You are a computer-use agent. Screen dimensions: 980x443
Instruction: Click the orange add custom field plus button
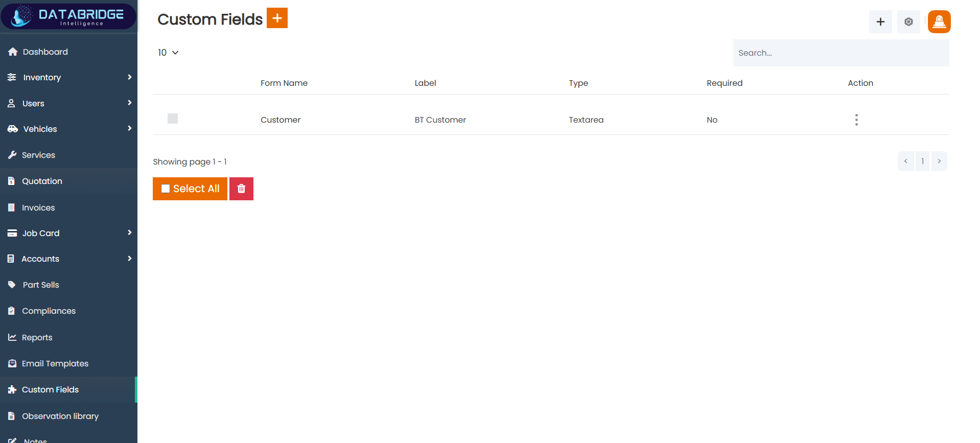pyautogui.click(x=277, y=18)
